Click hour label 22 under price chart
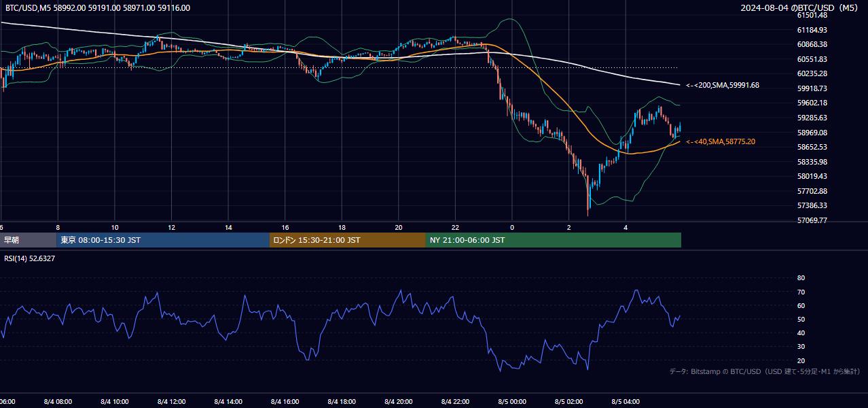Screen dimensions: 868x408 point(456,227)
